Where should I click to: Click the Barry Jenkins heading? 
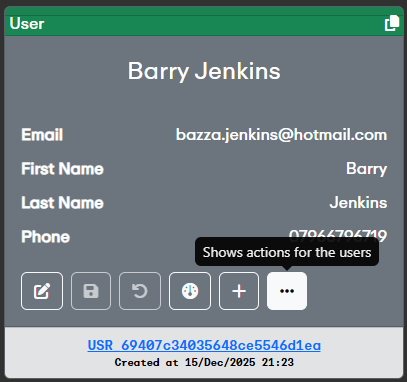click(204, 71)
